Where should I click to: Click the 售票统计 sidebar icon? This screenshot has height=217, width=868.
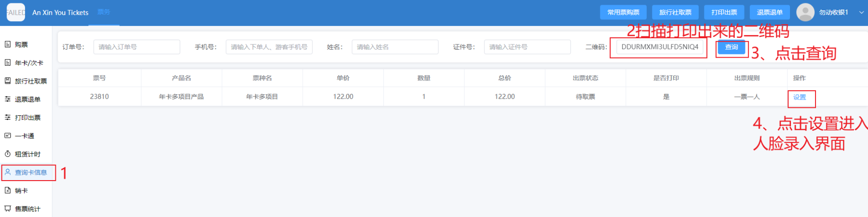[8, 208]
